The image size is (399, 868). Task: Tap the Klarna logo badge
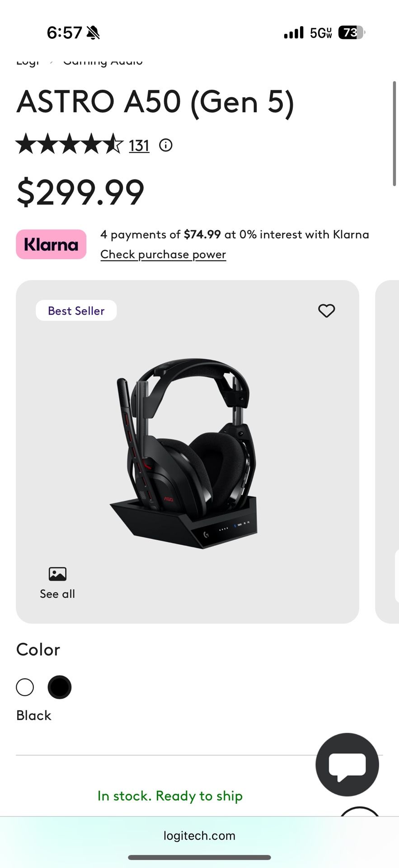(x=51, y=244)
